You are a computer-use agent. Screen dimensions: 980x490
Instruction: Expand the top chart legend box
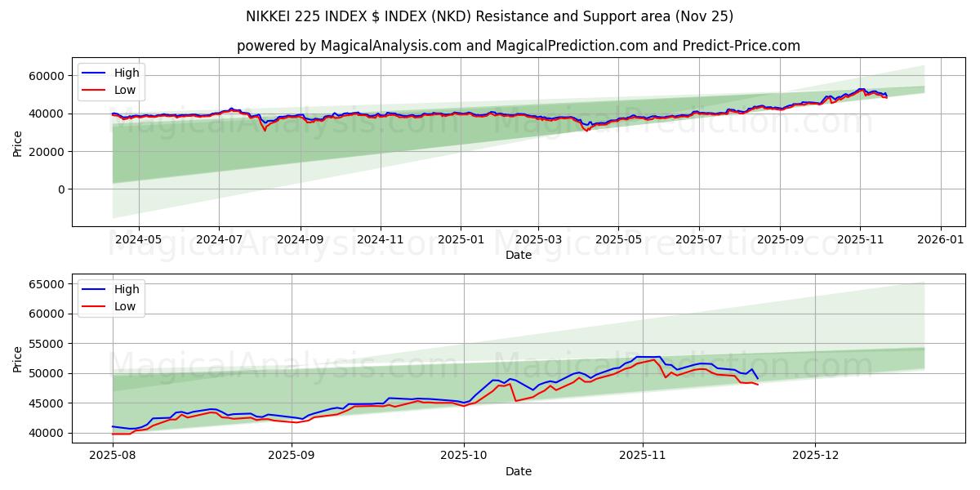point(110,80)
